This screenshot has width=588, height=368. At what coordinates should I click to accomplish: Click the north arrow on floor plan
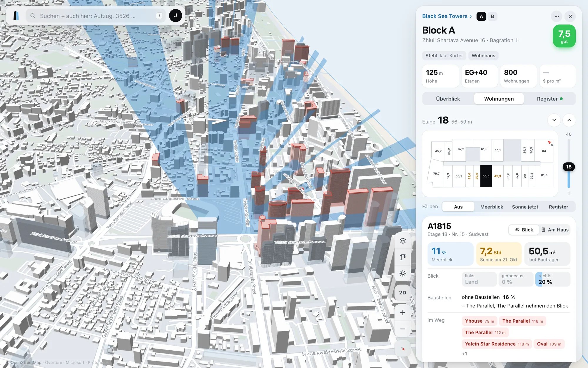(x=549, y=143)
